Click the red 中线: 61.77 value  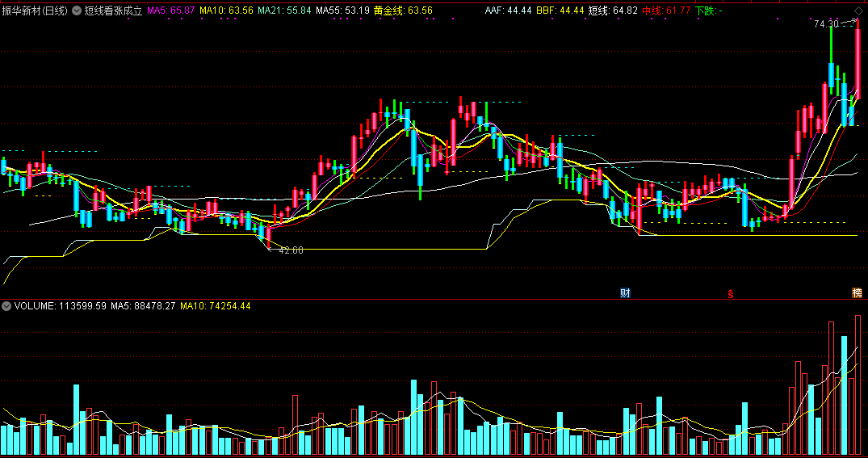[666, 11]
